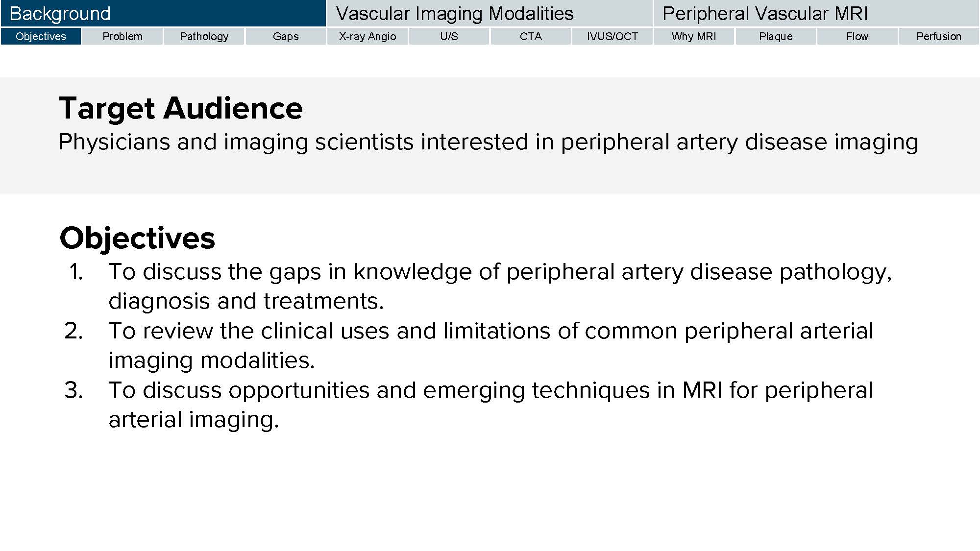This screenshot has height=551, width=980.
Task: Jump to the X-ray Angio tab
Action: 367,37
